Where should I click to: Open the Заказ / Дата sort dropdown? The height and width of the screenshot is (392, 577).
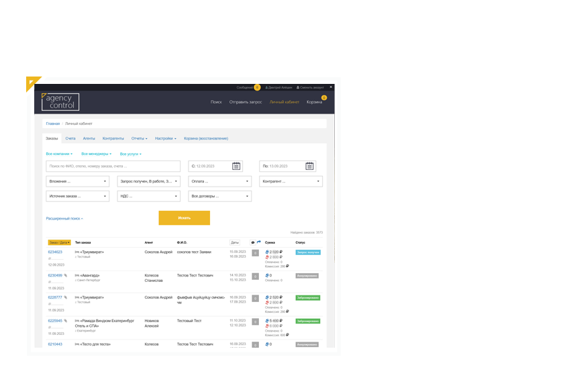(59, 242)
